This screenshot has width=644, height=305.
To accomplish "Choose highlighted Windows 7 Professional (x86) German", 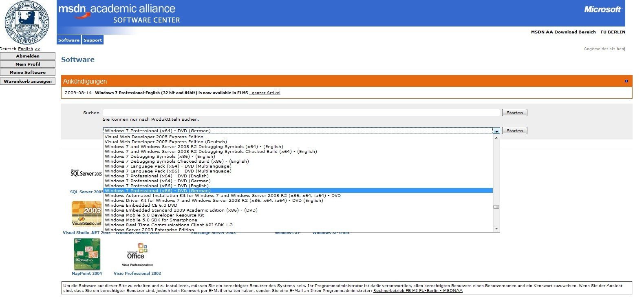I will tap(298, 191).
